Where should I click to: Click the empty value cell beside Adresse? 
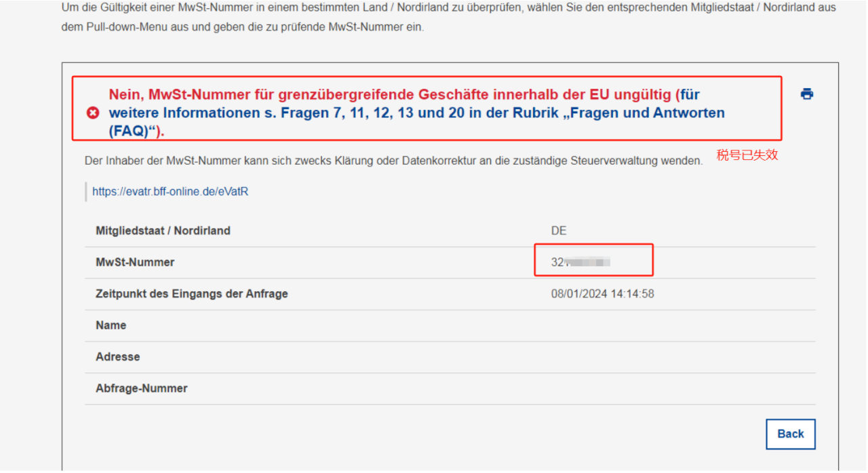[678, 356]
